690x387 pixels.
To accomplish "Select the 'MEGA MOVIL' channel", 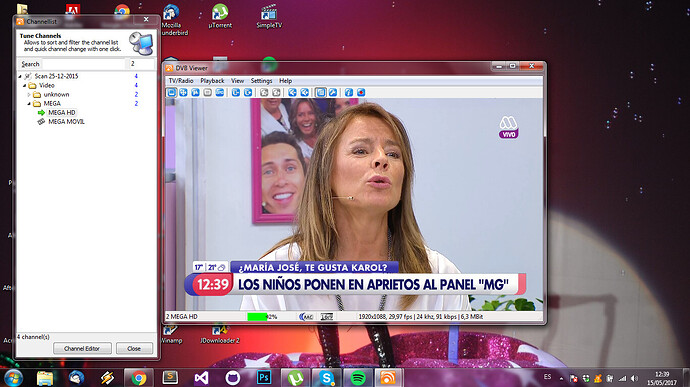I will [x=66, y=122].
